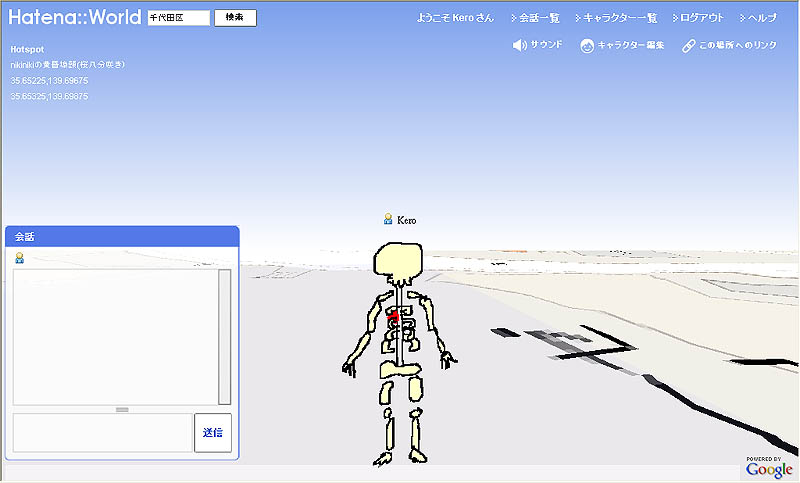Click the ようこそ Kero さん greeting
The image size is (800, 483).
[x=455, y=18]
